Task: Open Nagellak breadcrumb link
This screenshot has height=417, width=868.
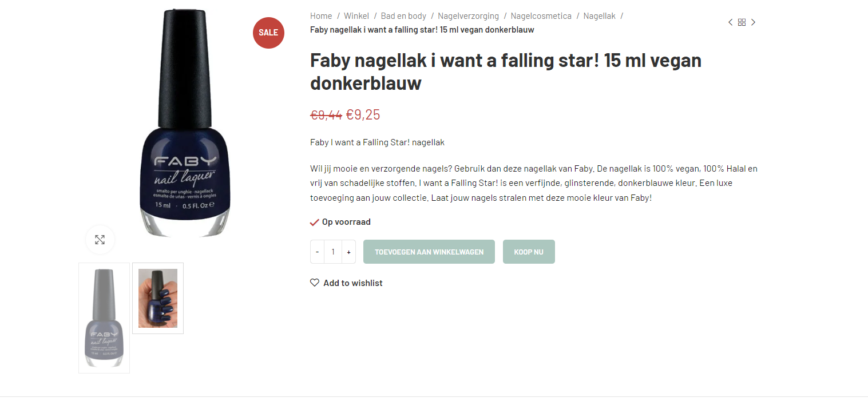Action: 600,16
